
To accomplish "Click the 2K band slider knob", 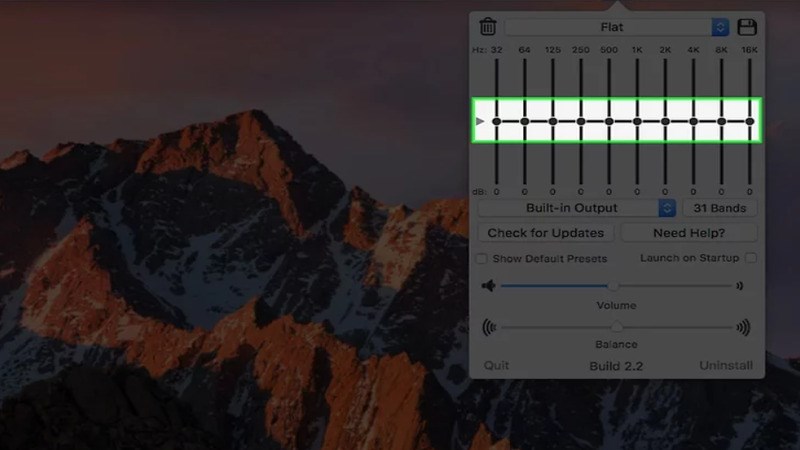I will coord(665,121).
